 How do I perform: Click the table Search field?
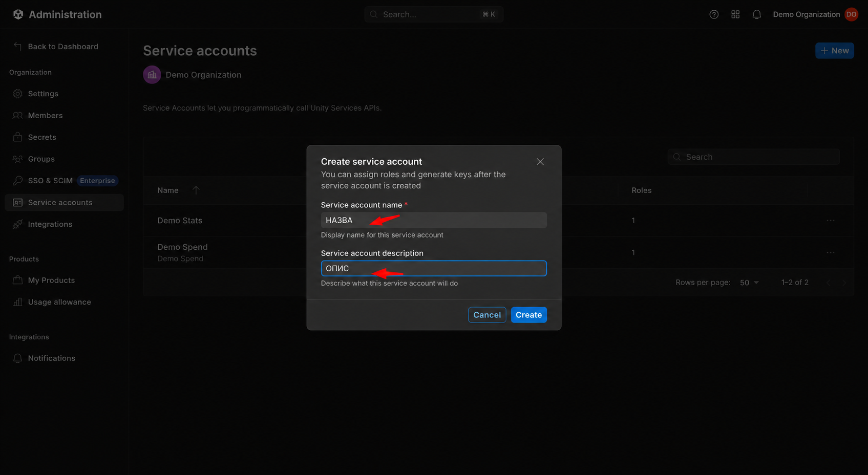pyautogui.click(x=754, y=157)
